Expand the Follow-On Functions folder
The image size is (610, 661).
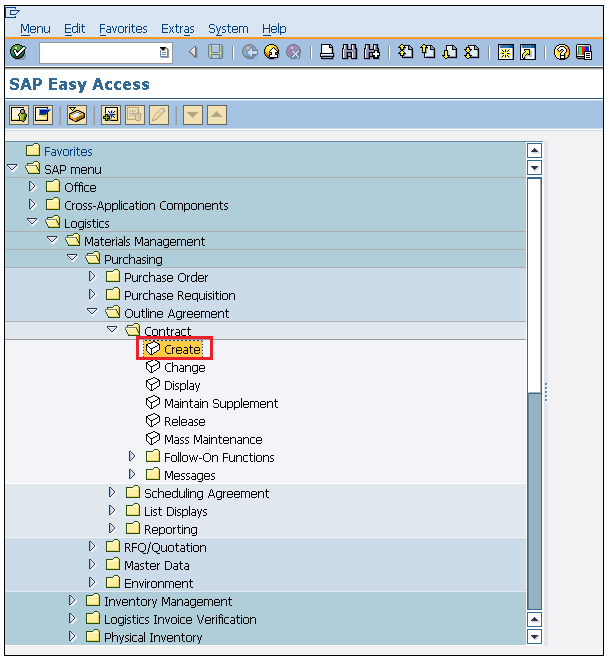[x=132, y=457]
